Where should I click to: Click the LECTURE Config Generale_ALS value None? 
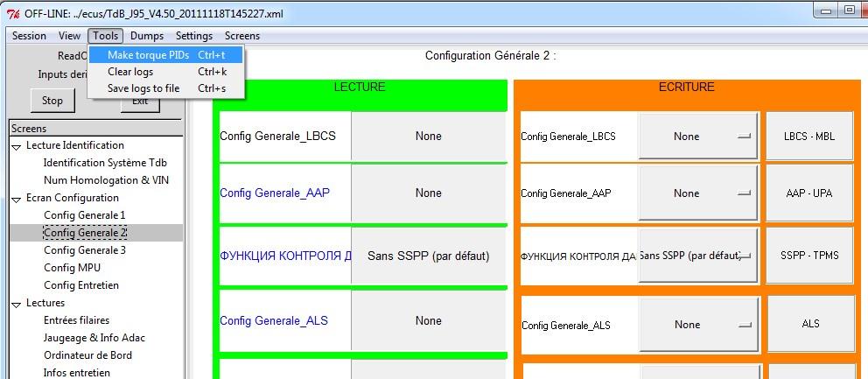pos(429,321)
